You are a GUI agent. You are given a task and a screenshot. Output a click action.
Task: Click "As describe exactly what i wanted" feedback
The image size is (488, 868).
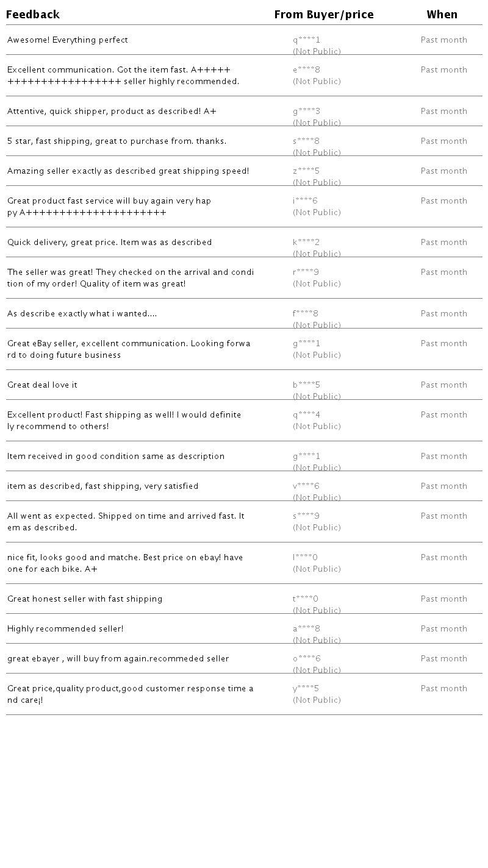tap(82, 314)
